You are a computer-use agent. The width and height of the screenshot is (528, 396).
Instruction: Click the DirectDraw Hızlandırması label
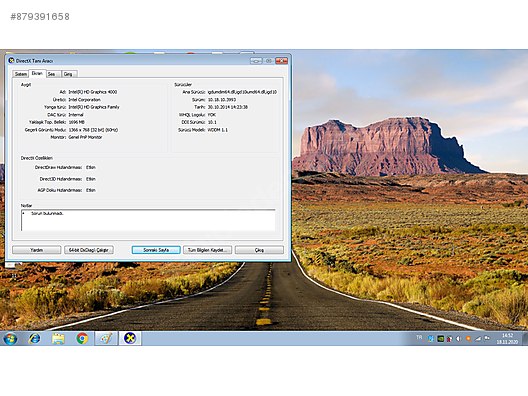point(59,167)
